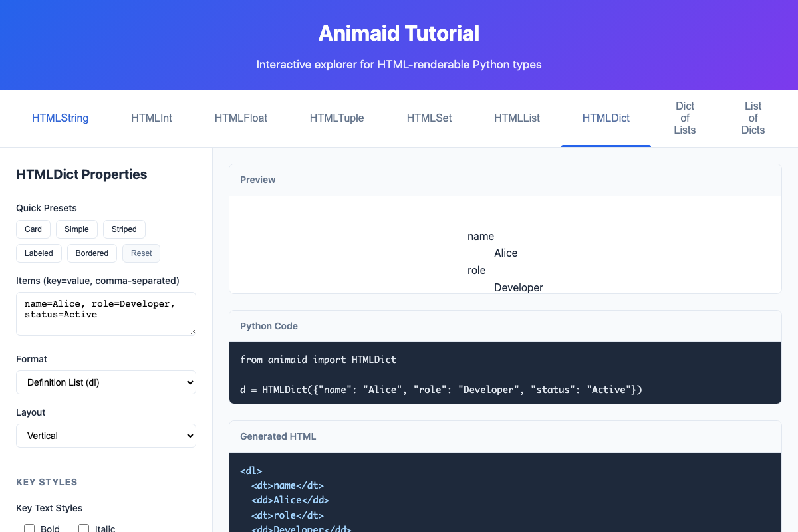
Task: Open the Format dropdown
Action: pos(106,382)
